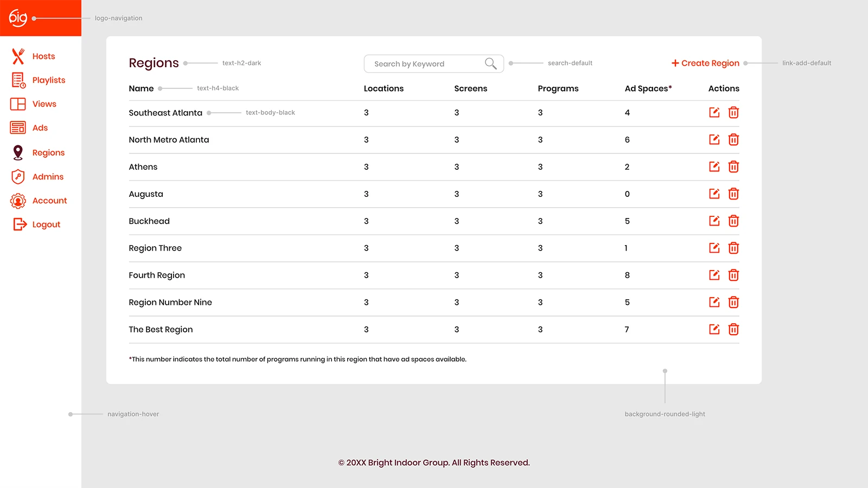Click the Account user badge icon
868x488 pixels.
[18, 201]
